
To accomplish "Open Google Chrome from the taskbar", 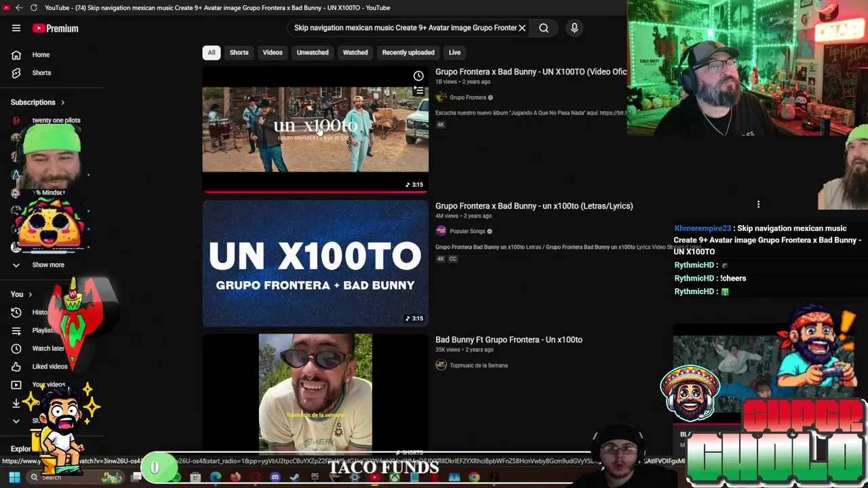I will (474, 477).
